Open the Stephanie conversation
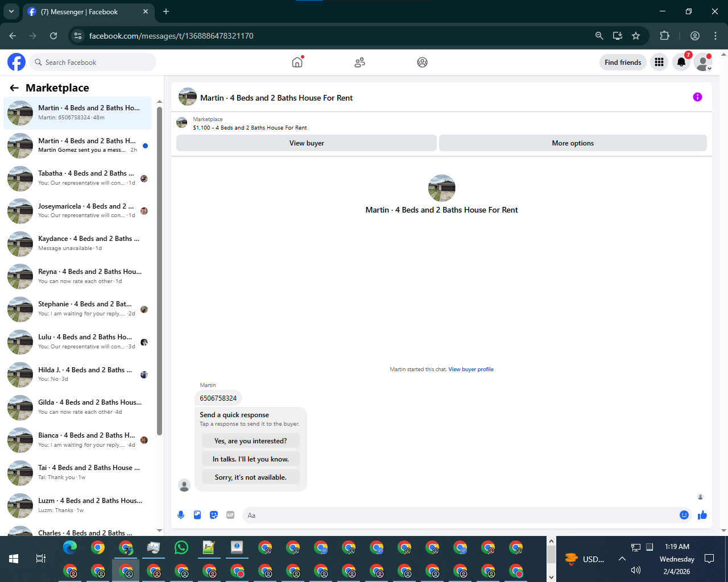Screen dimensions: 728x582 tap(78, 309)
